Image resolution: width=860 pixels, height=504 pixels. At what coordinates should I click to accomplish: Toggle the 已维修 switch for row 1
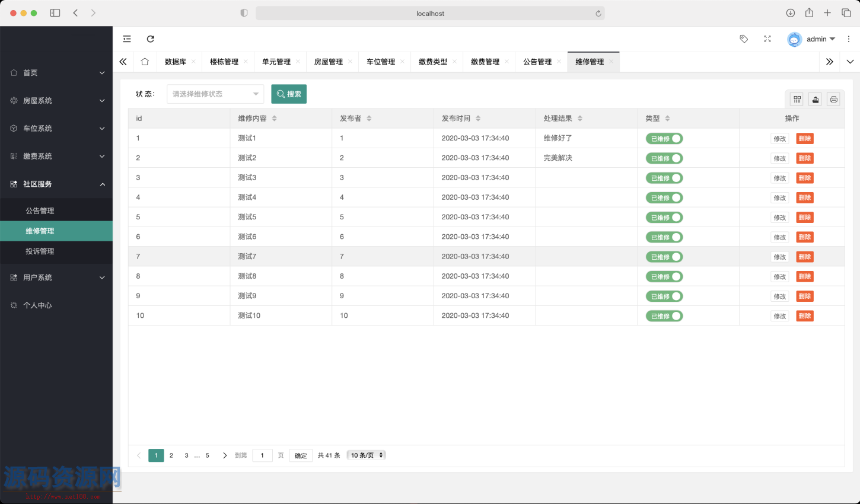click(x=664, y=139)
